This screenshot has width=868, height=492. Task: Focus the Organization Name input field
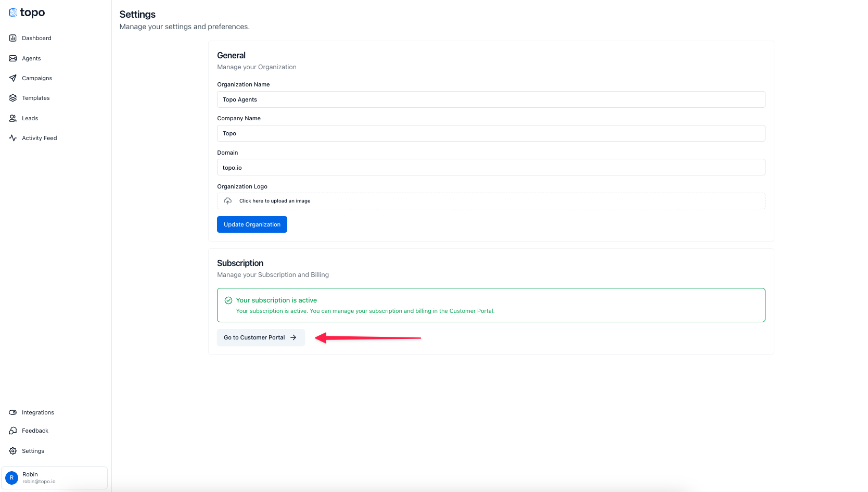point(491,99)
